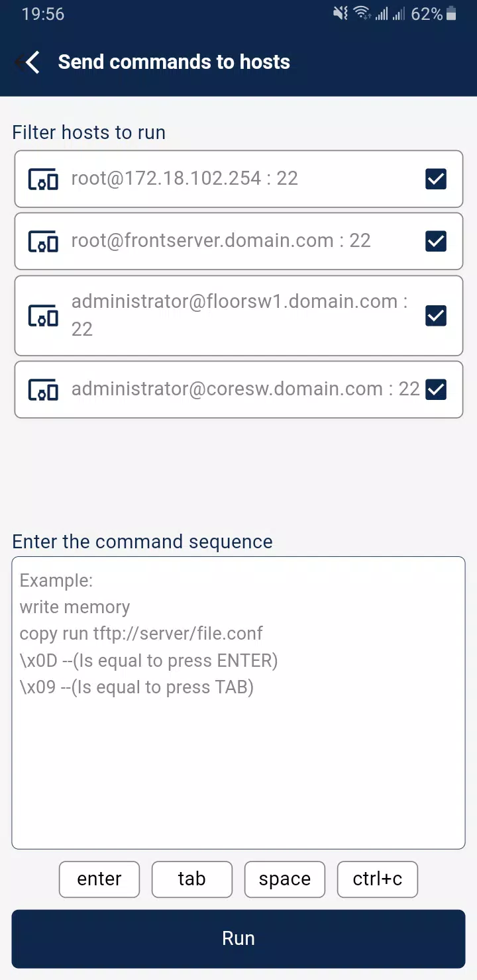477x980 pixels.
Task: Uncheck the root@172.18.102.254 host checkbox
Action: [x=436, y=179]
